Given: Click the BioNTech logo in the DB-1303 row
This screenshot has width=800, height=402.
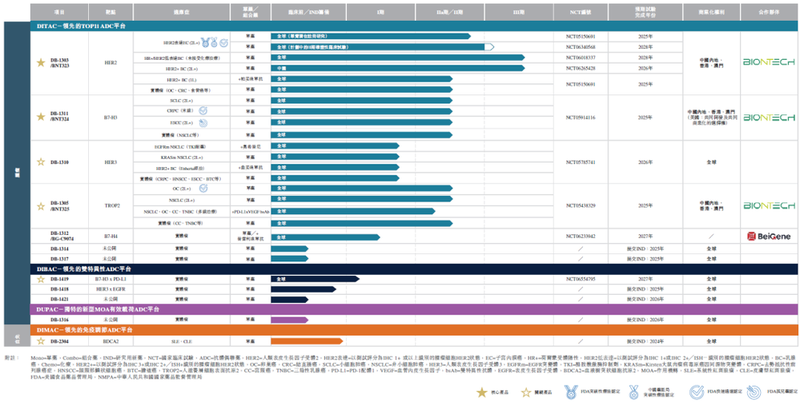Looking at the screenshot, I should 763,62.
